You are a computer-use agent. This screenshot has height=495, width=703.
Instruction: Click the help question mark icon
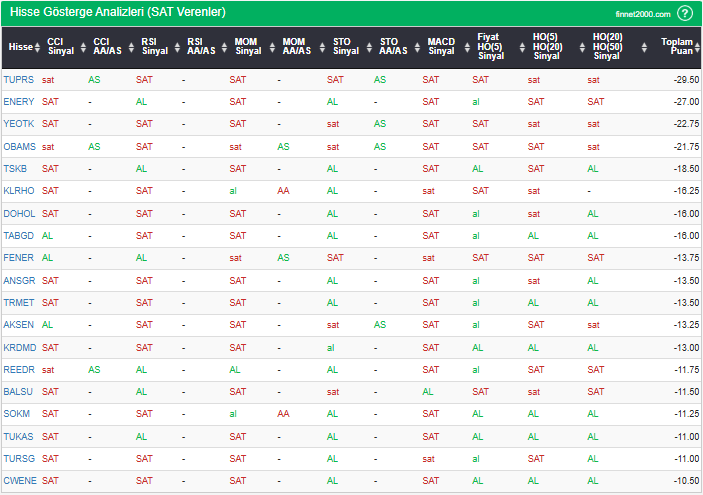click(x=684, y=13)
